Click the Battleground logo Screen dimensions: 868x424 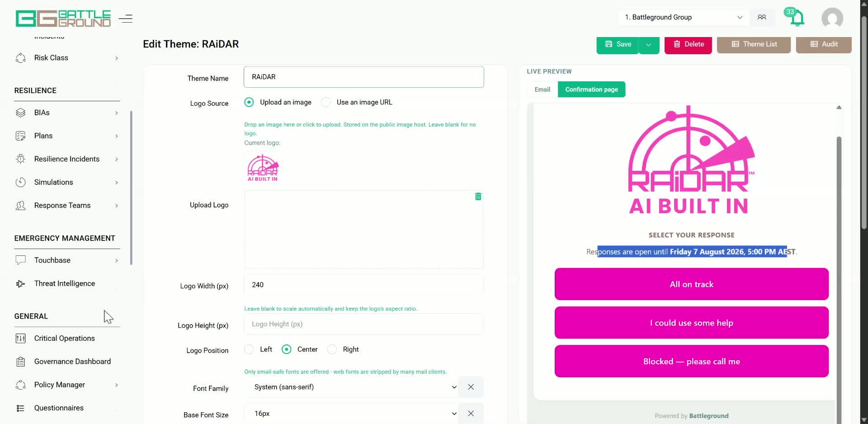[63, 19]
